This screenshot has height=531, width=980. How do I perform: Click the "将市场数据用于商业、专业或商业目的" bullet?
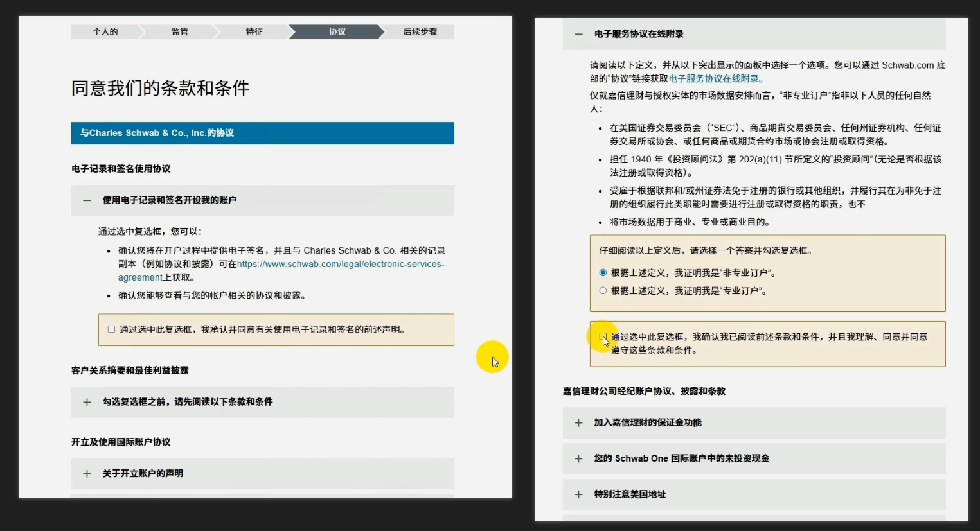690,222
